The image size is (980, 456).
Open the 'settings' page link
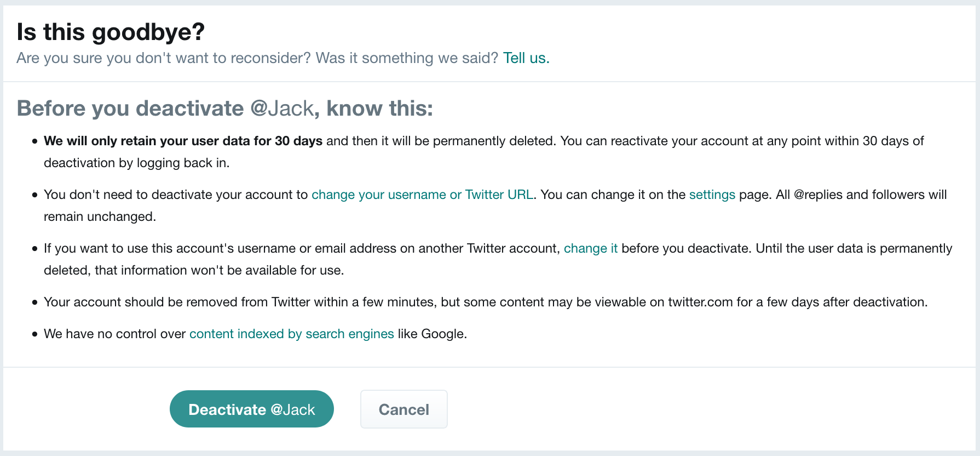point(712,195)
